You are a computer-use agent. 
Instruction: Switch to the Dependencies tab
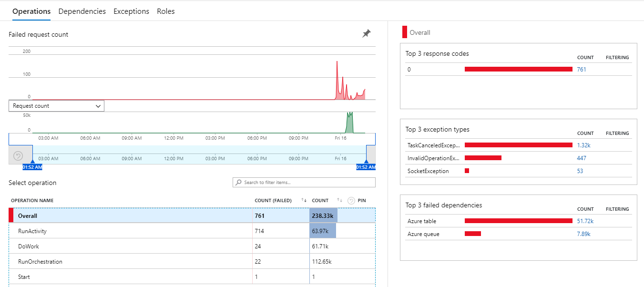pyautogui.click(x=82, y=11)
